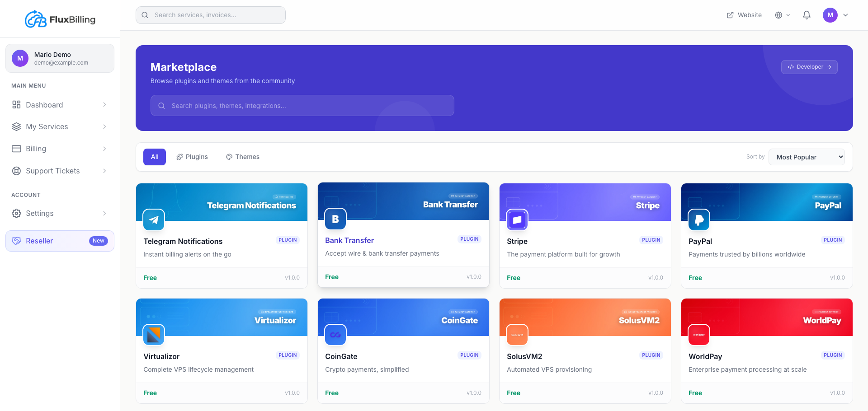Switch to the Themes tab

243,157
